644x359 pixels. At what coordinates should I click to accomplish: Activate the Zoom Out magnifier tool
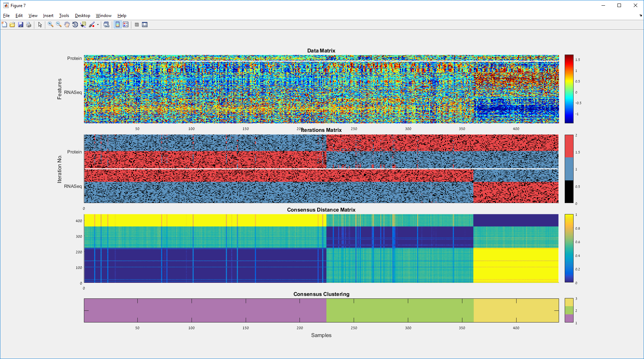(x=59, y=24)
